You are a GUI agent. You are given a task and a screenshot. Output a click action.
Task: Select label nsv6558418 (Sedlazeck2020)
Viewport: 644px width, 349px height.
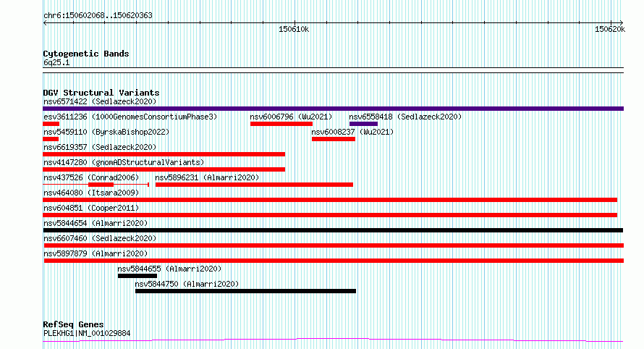point(405,117)
